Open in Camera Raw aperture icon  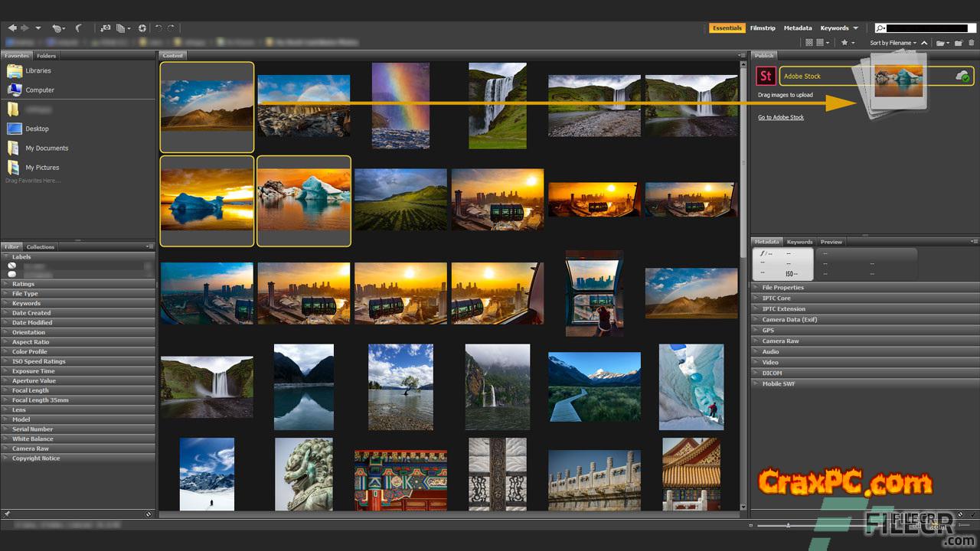pyautogui.click(x=142, y=28)
